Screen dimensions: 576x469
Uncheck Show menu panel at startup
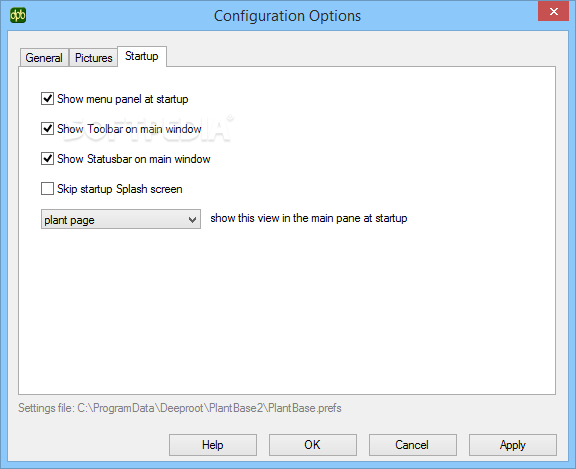[47, 99]
